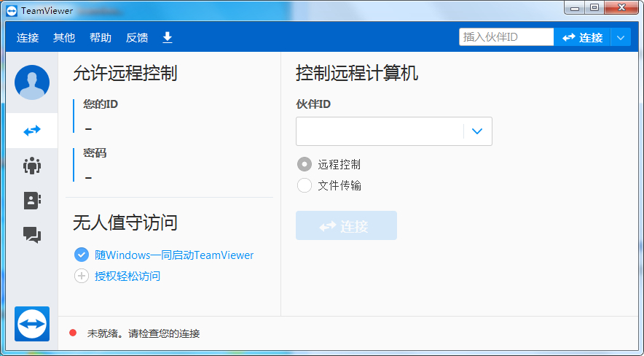
Task: Click the 控制远程计算机 heading
Action: (x=357, y=73)
